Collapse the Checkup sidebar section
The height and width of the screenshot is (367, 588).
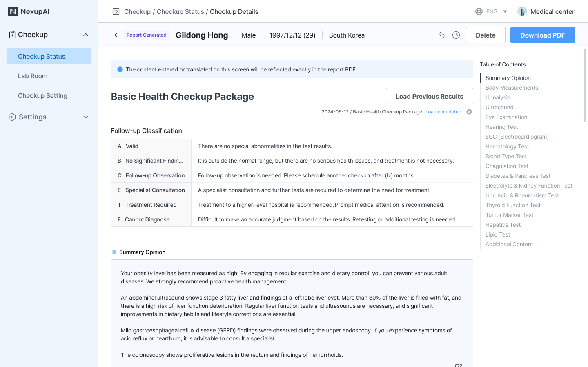click(86, 35)
